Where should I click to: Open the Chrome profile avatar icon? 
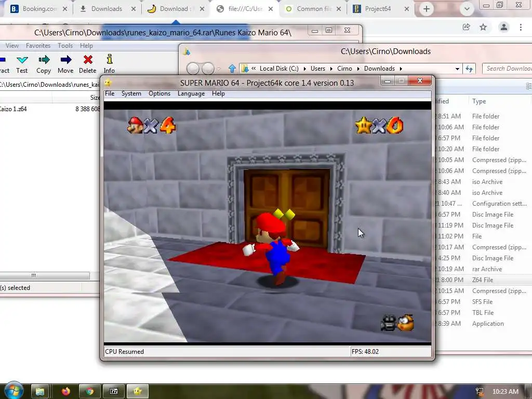click(504, 27)
